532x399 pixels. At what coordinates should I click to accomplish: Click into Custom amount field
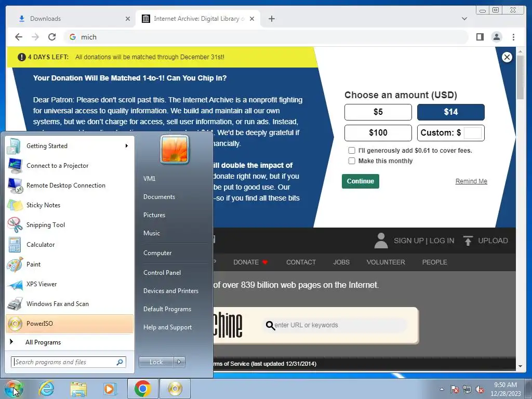click(x=473, y=132)
